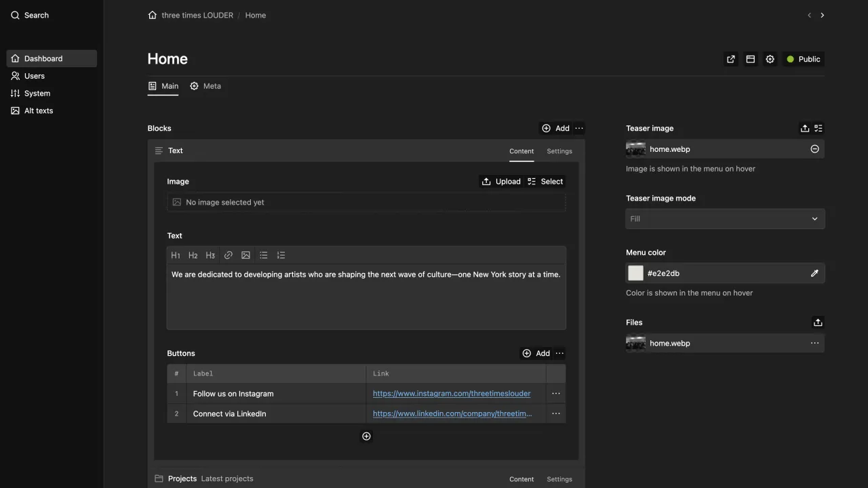Open row options for the LinkedIn button

556,413
